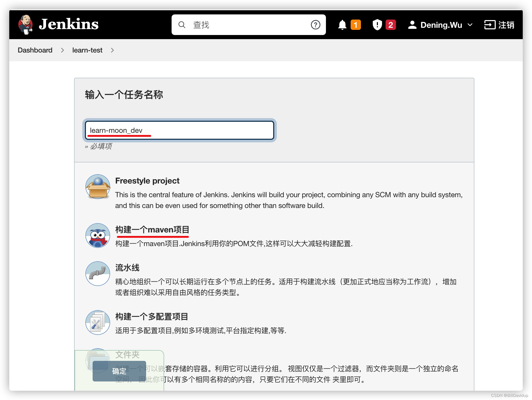Click the task name input field
The image size is (532, 400).
(179, 130)
